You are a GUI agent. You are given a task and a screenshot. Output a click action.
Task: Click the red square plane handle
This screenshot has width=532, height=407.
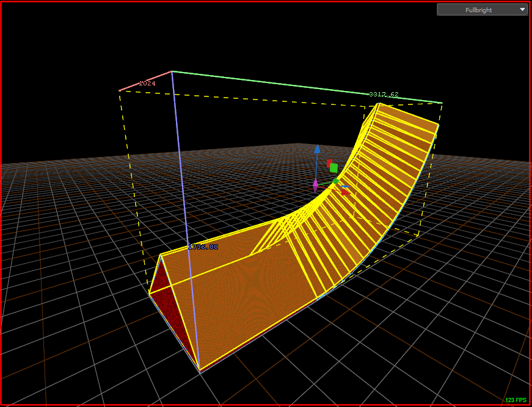coord(329,164)
